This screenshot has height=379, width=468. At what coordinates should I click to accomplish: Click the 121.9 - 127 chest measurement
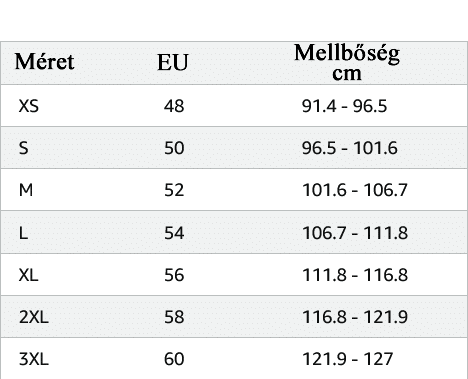pyautogui.click(x=348, y=359)
